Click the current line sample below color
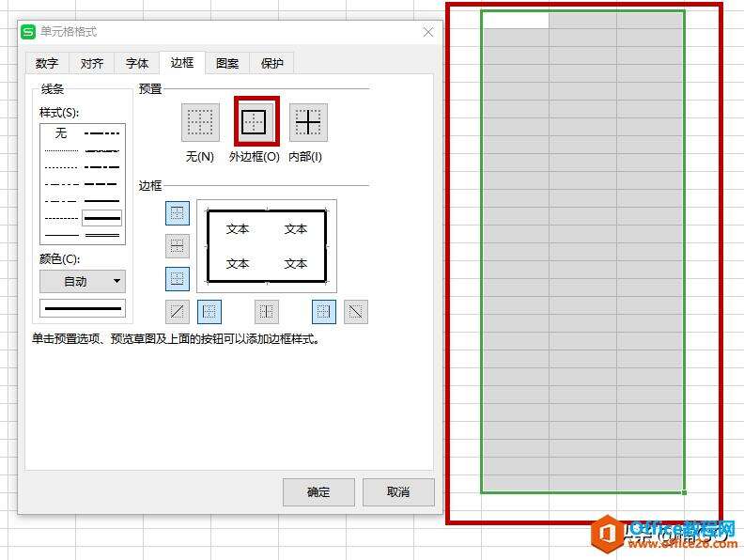Screen dimensions: 744x560 (x=83, y=308)
